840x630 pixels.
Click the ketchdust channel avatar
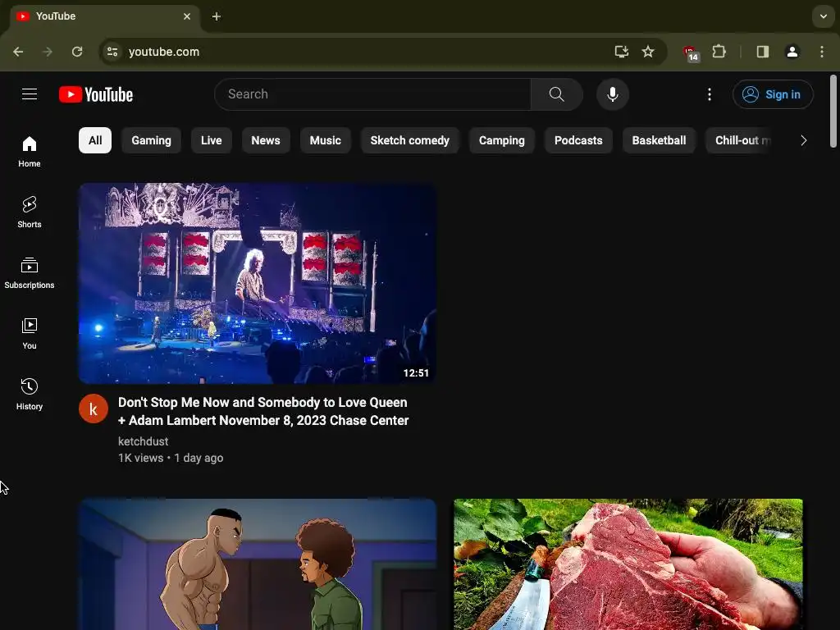(94, 409)
